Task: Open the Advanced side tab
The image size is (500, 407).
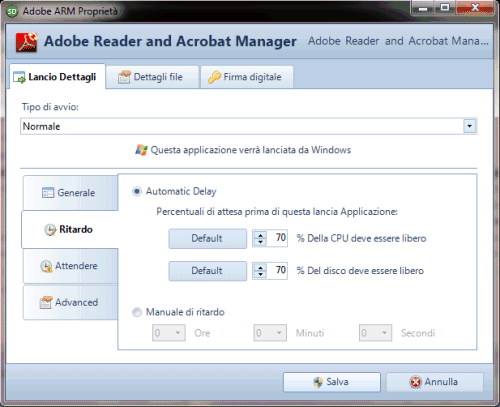Action: click(x=70, y=302)
